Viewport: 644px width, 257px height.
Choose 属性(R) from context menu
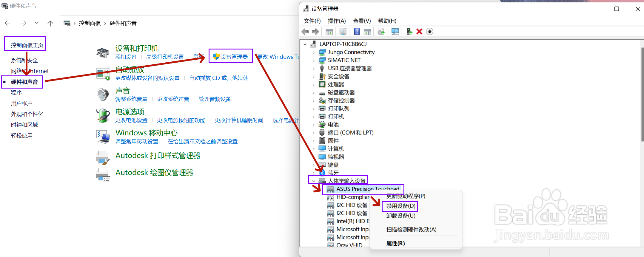(395, 243)
